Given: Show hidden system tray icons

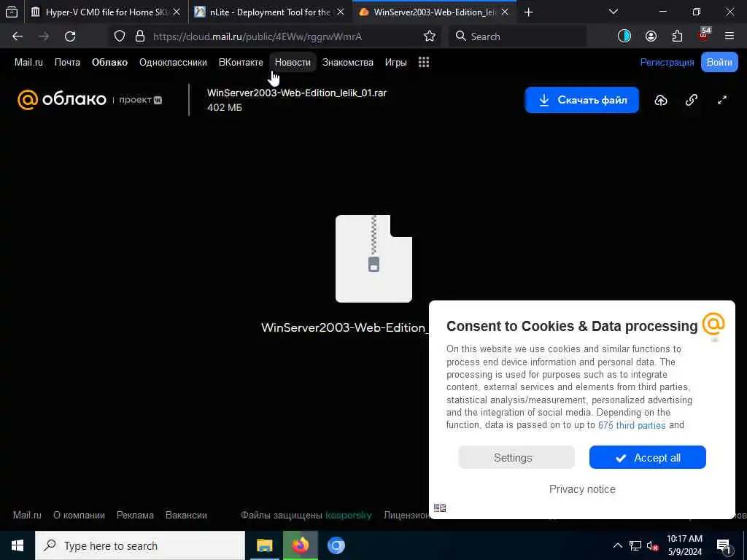Looking at the screenshot, I should coord(617,545).
